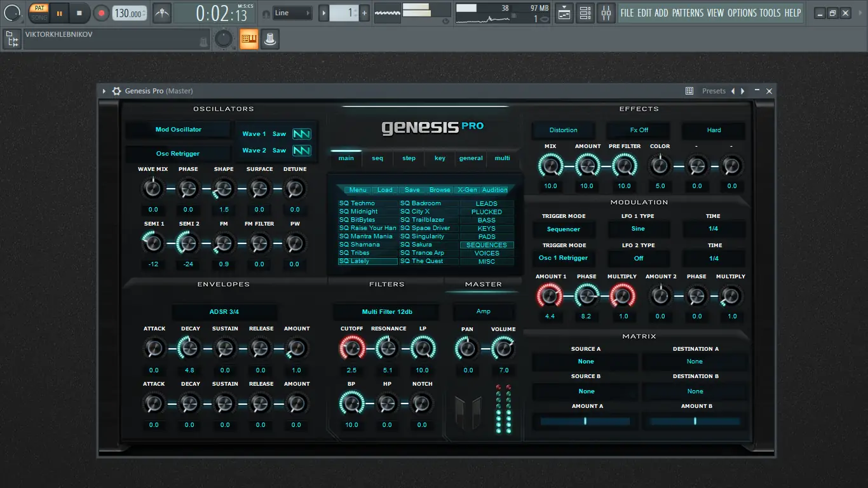The width and height of the screenshot is (868, 488).
Task: Click the Genesis Pro plugin gear icon
Action: tap(116, 91)
